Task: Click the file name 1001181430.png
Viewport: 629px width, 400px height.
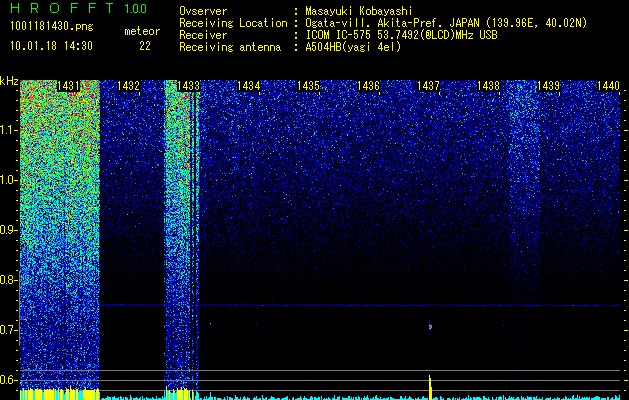Action: pos(51,27)
